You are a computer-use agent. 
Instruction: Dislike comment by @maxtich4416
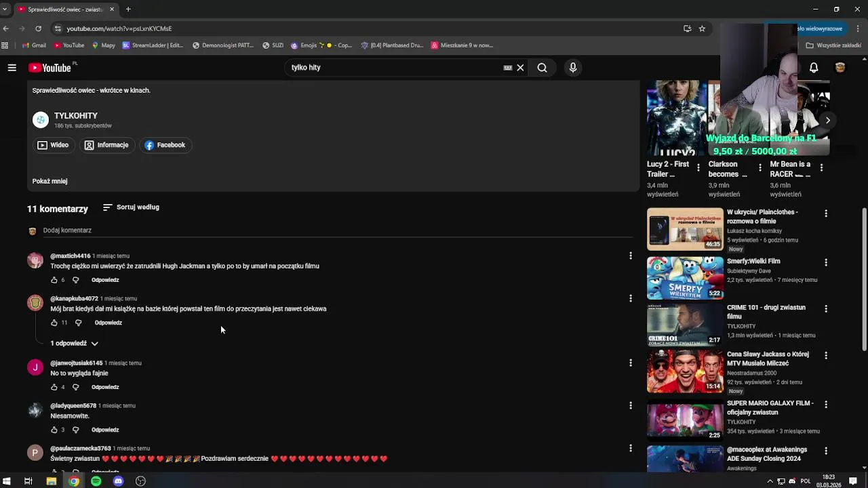pos(75,280)
